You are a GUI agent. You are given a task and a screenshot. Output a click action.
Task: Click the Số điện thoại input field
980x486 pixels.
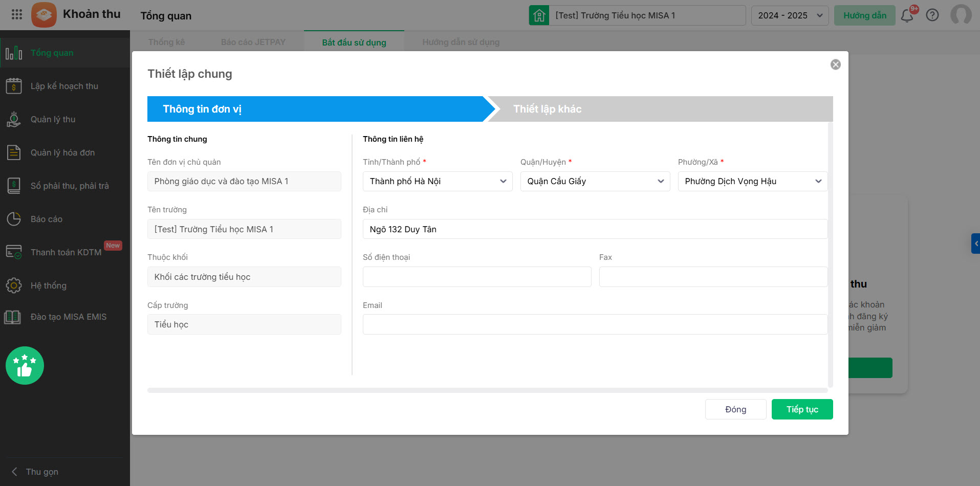pos(477,277)
